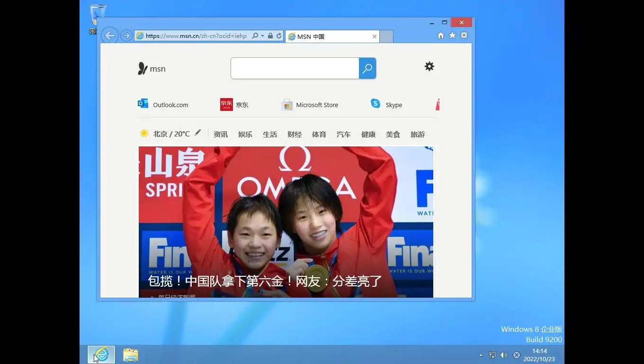
Task: Open the 美食 food category
Action: point(393,135)
